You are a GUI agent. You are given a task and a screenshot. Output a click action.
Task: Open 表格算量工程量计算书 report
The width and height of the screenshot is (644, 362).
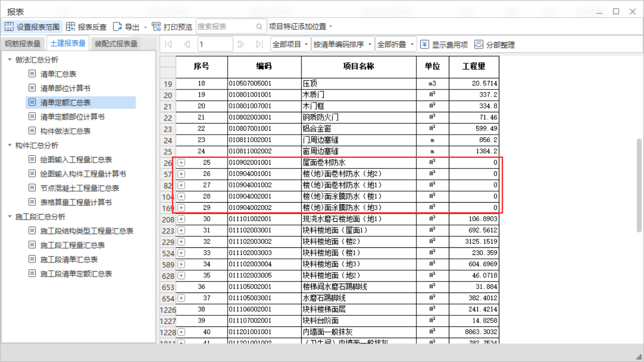point(76,202)
